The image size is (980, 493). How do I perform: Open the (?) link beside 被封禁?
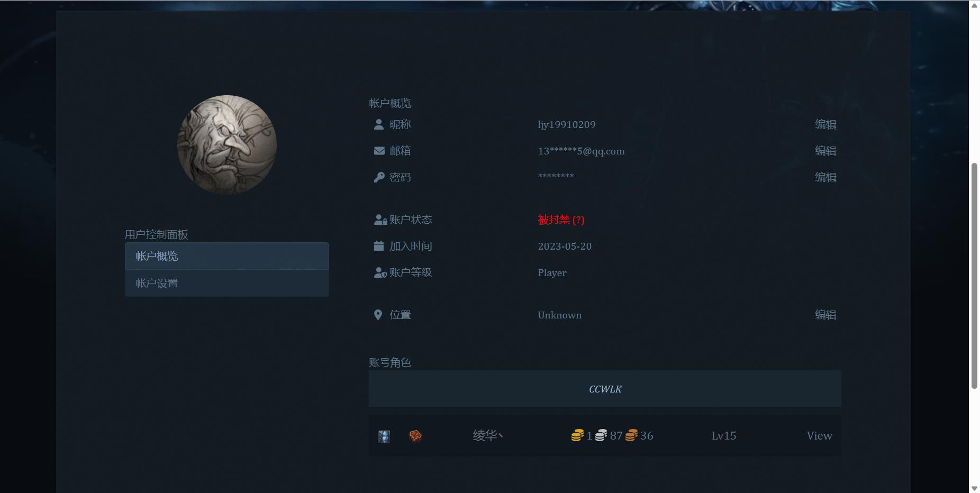point(579,219)
